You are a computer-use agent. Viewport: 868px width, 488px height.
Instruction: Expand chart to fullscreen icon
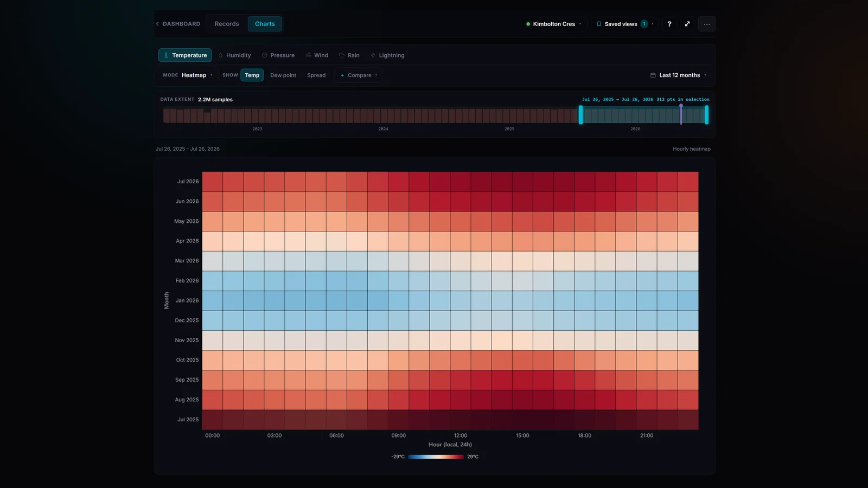point(687,24)
